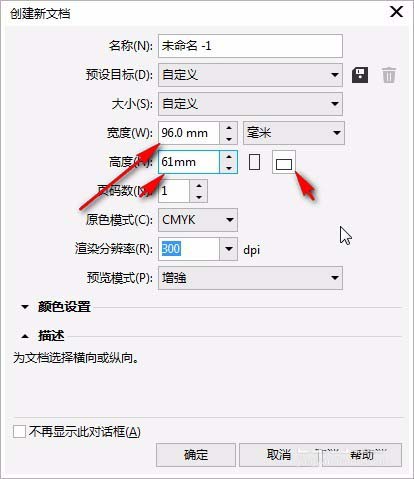This screenshot has width=414, height=479.
Task: Check 不再显示此对话框 checkbox
Action: (x=19, y=432)
